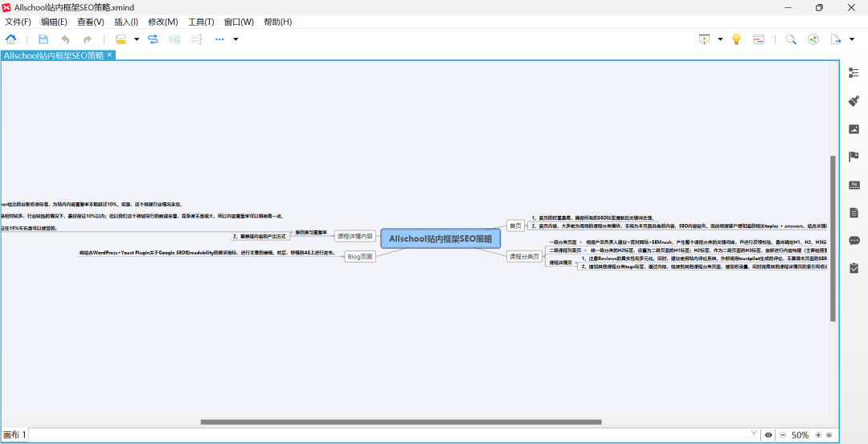Expand the dropdown beside the three-dots icon

point(235,39)
